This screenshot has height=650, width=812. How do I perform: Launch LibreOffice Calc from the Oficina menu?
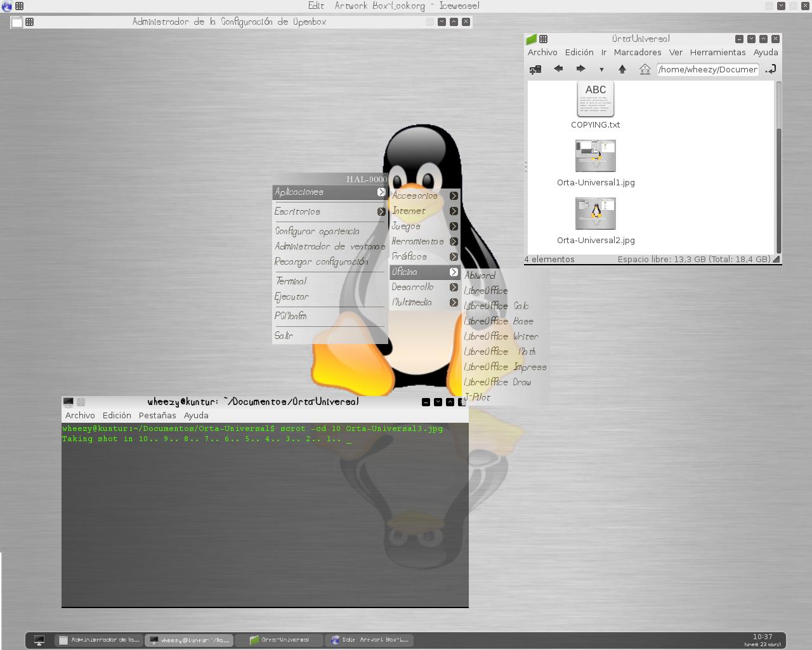pyautogui.click(x=506, y=306)
